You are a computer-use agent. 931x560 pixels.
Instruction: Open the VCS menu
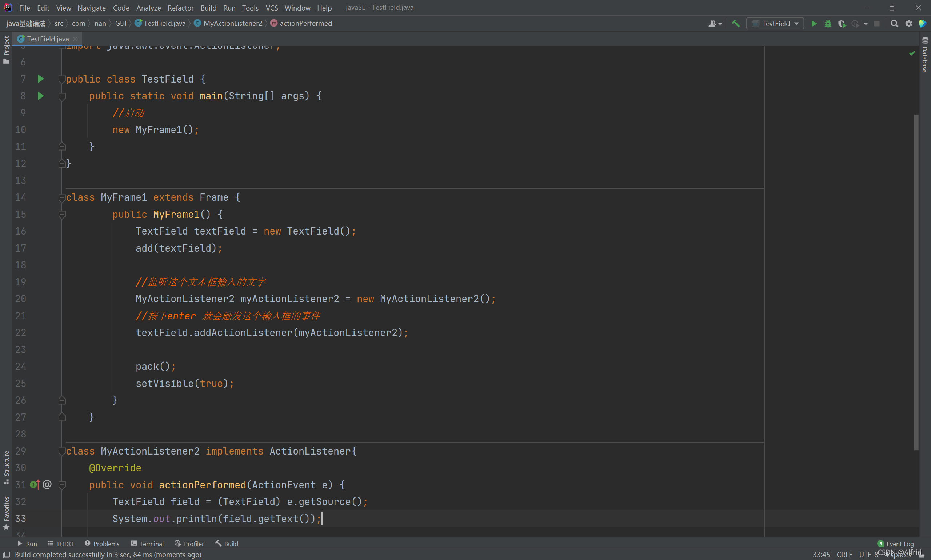pos(272,8)
